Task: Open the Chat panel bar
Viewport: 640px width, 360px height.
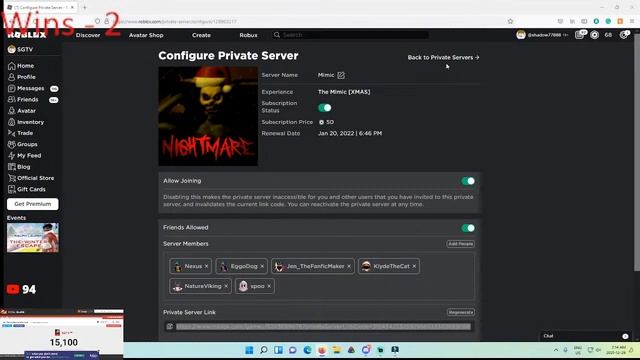Action: 585,336
